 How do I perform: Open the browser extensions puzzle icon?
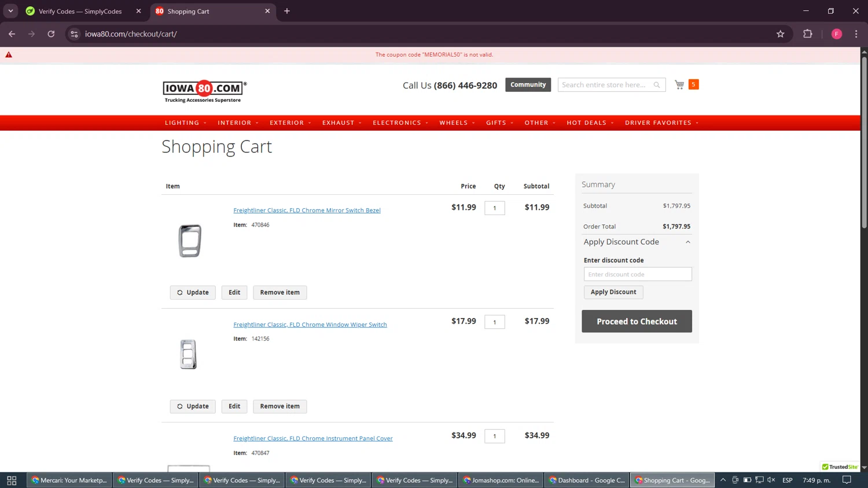click(x=808, y=34)
